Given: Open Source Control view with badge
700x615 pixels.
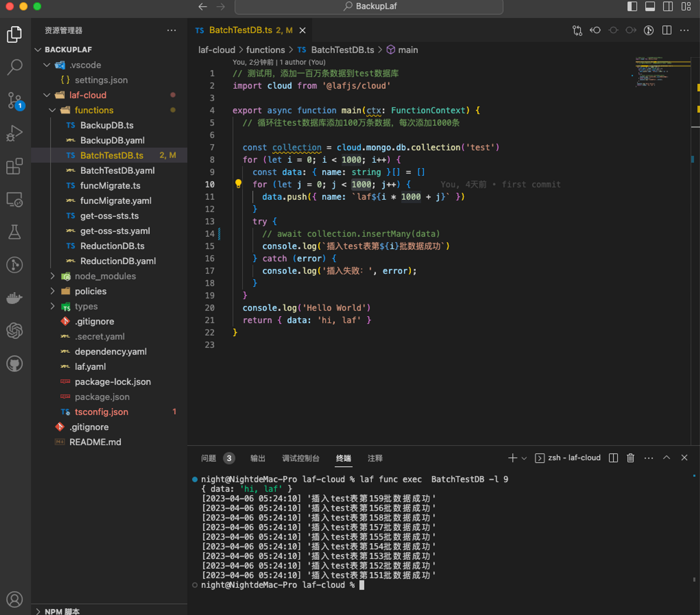Looking at the screenshot, I should click(15, 100).
